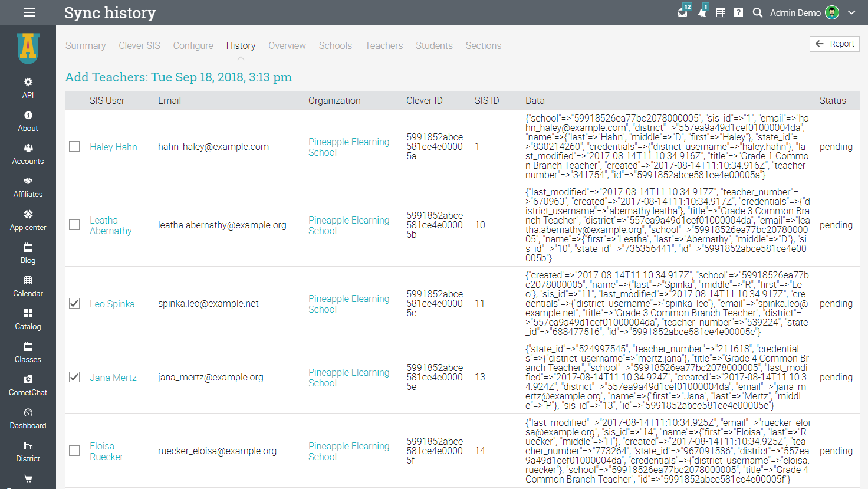Click the Admin Demo avatar
Viewport: 868px width, 489px height.
[x=832, y=12]
